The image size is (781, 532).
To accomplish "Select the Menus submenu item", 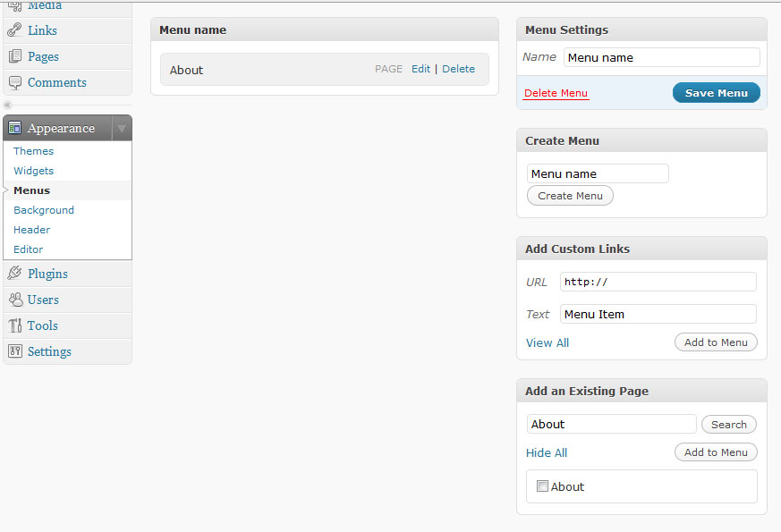I will click(32, 190).
